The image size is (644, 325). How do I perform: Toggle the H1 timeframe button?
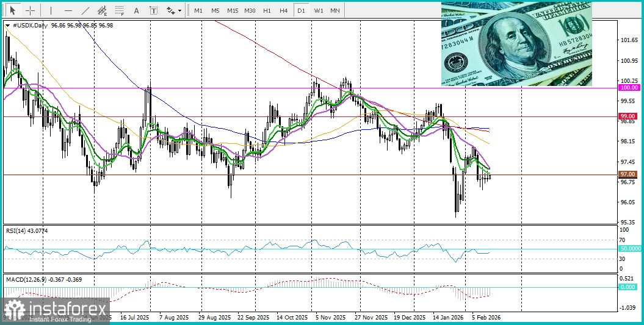(267, 10)
